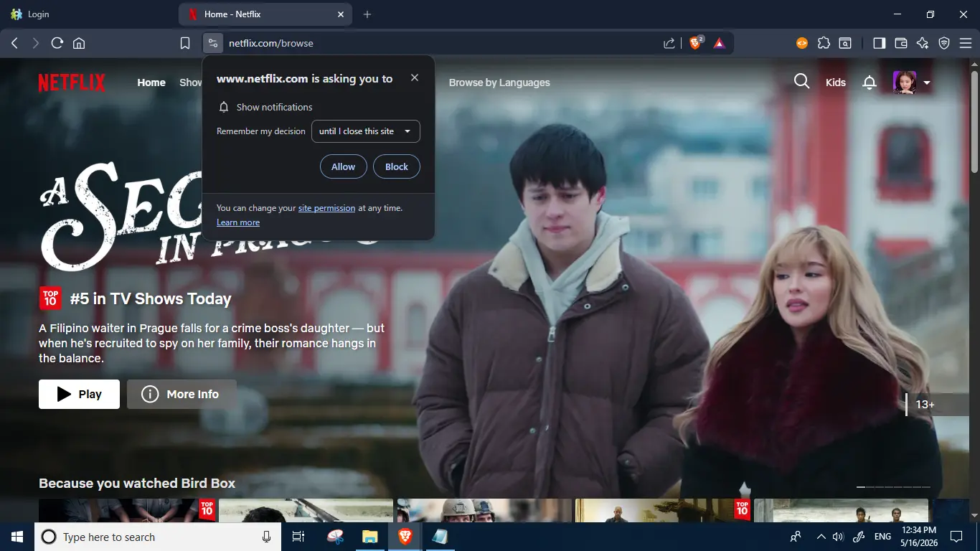
Task: Open a new browser tab
Action: 367,14
